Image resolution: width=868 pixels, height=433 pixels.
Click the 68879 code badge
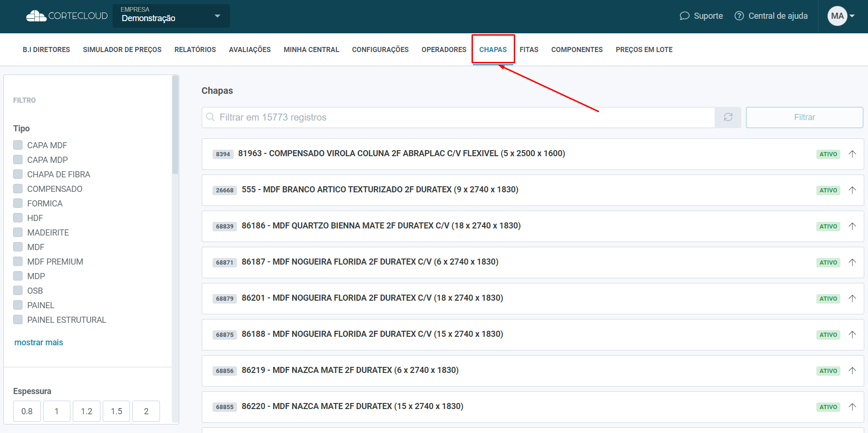pyautogui.click(x=225, y=298)
